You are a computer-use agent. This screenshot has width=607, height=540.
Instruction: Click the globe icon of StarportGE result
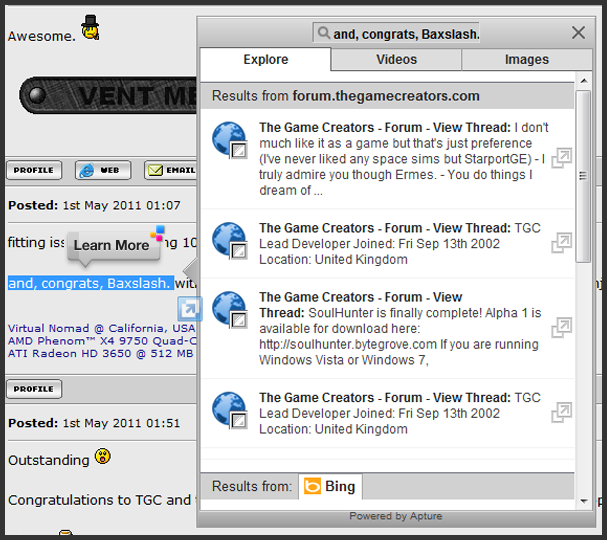230,140
